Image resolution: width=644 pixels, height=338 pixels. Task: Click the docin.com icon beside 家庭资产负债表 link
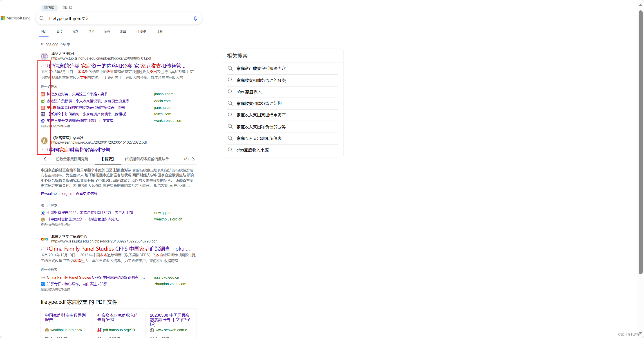42,101
